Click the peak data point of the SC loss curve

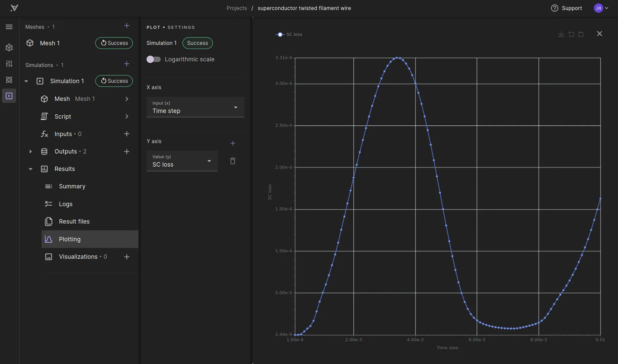click(x=397, y=58)
